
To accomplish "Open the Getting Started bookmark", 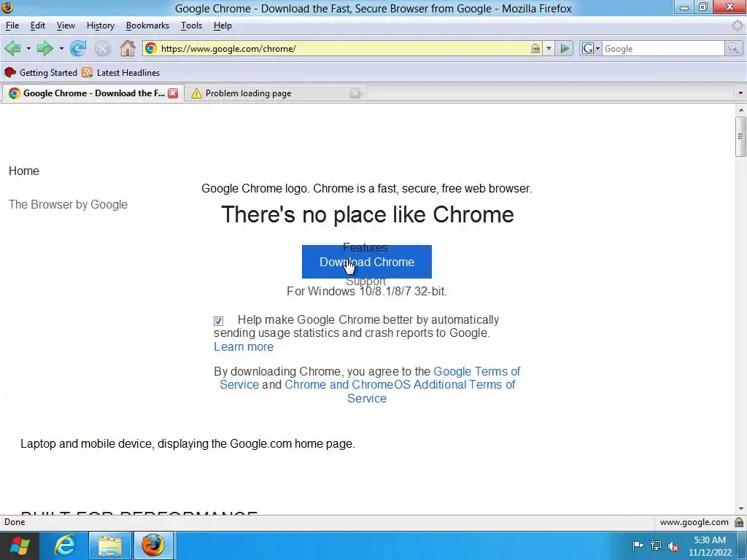I will [41, 72].
